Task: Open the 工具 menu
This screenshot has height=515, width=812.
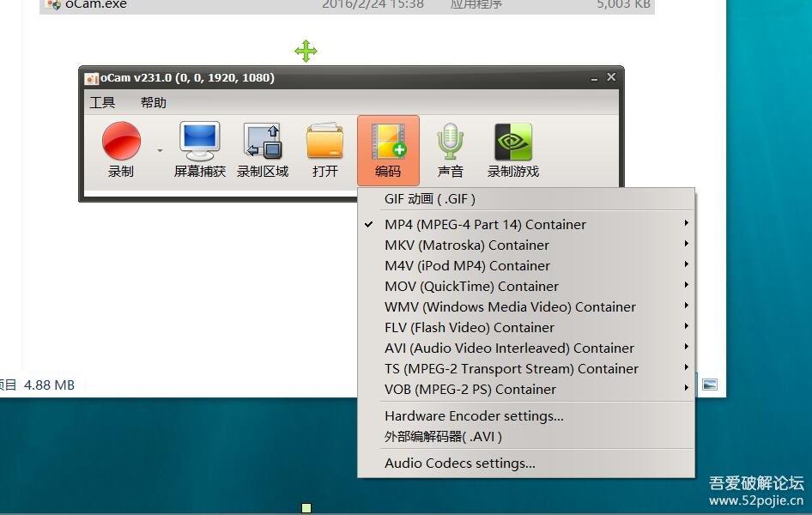Action: (x=102, y=102)
